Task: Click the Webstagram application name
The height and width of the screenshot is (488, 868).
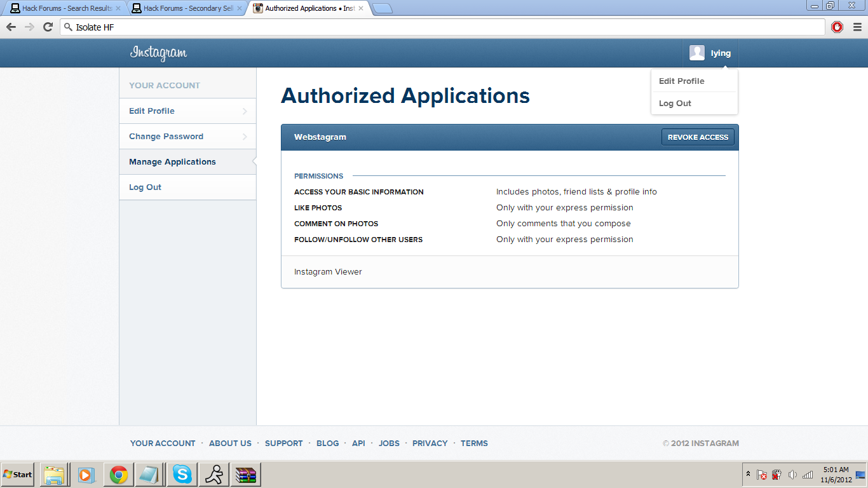Action: pyautogui.click(x=320, y=137)
